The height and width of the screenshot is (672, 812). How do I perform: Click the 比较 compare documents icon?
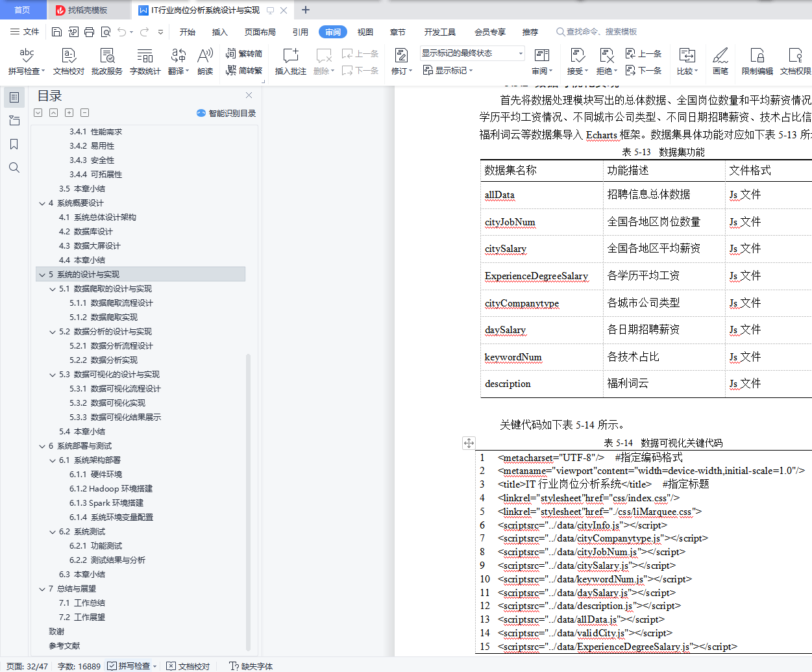tap(687, 55)
